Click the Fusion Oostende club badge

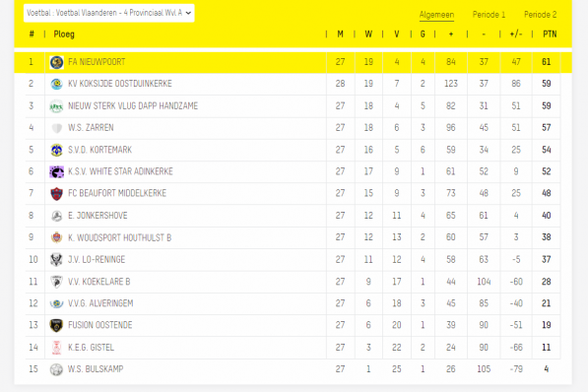point(56,325)
